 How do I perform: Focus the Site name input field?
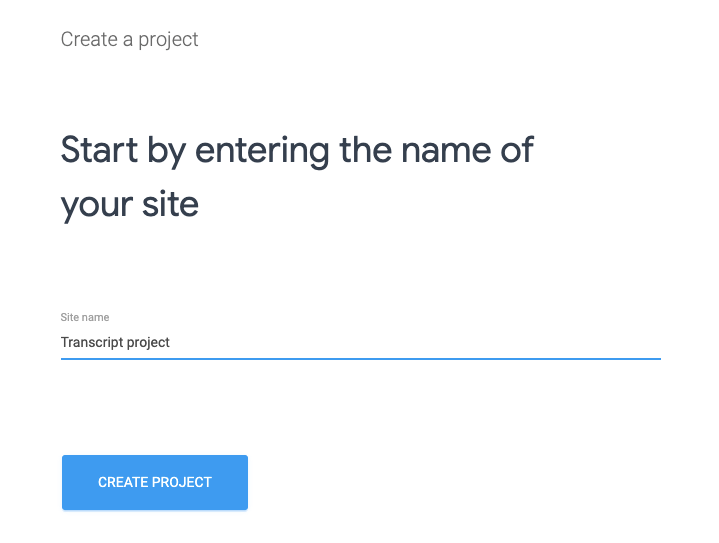click(x=360, y=342)
